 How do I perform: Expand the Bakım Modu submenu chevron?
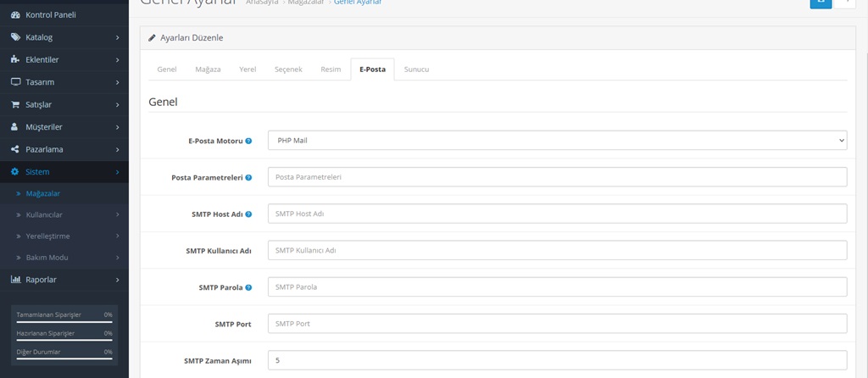pos(117,258)
